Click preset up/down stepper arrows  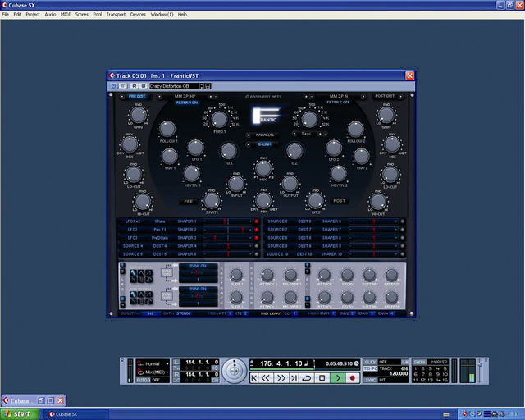click(201, 86)
